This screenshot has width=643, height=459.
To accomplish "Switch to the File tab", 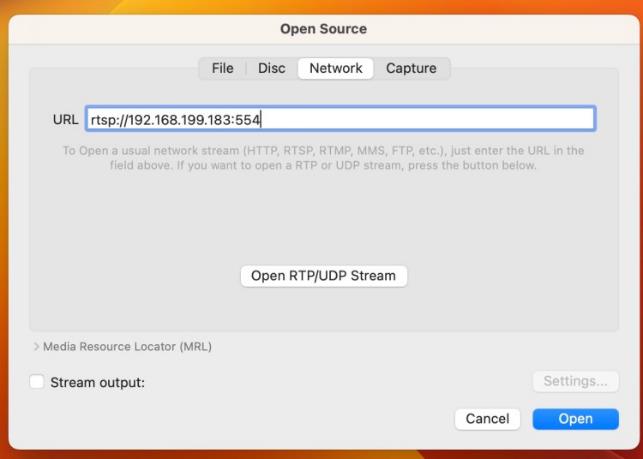I will point(222,68).
